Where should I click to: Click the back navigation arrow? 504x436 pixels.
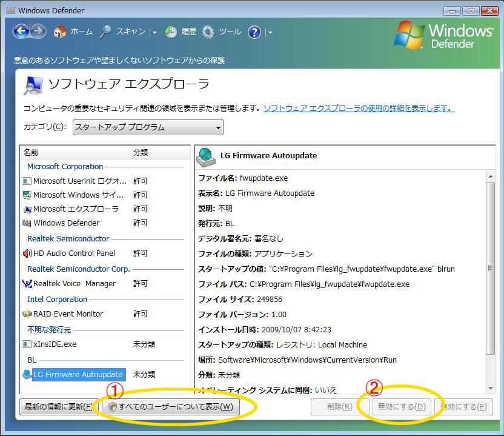tap(21, 32)
